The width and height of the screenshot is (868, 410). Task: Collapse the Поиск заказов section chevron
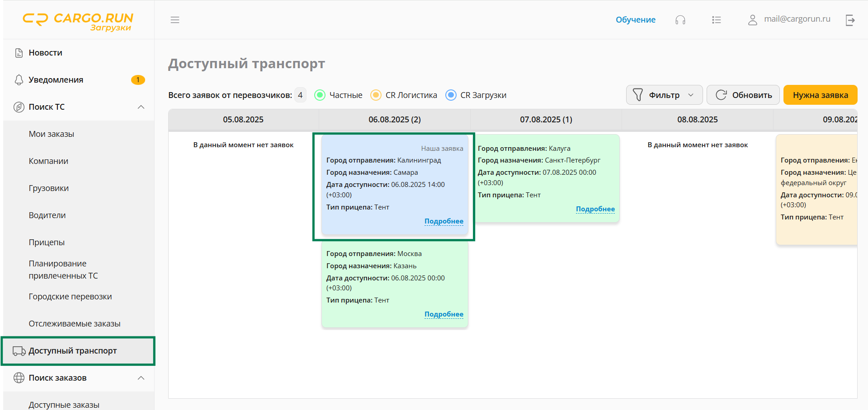click(x=141, y=378)
